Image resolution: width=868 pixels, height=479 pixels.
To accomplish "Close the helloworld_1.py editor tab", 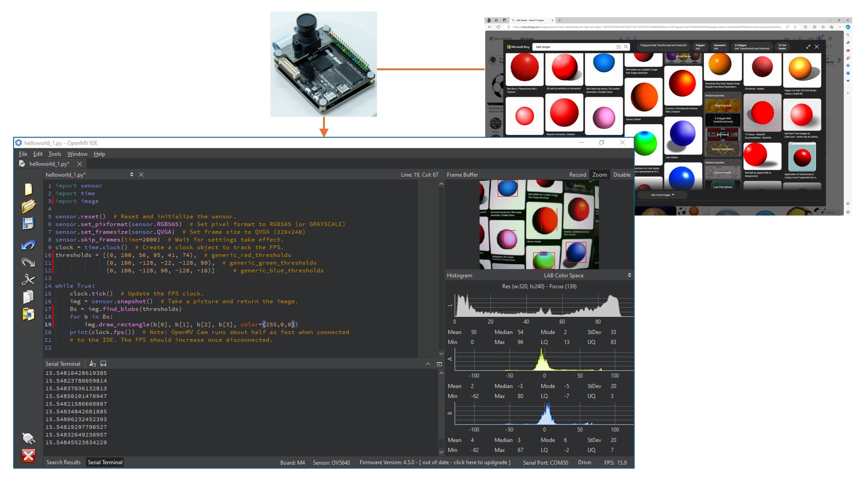I will [80, 164].
